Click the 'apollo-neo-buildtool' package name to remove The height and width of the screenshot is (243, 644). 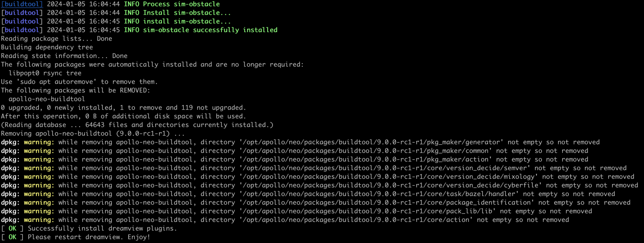point(47,99)
